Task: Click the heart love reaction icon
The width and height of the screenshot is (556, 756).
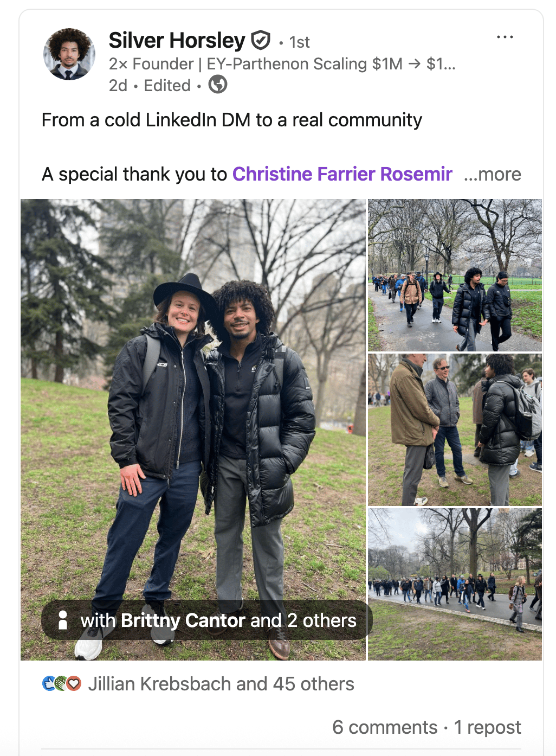Action: click(74, 683)
